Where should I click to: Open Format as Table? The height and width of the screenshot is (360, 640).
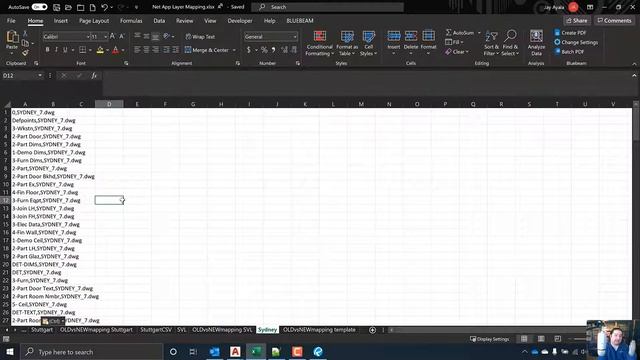[347, 43]
